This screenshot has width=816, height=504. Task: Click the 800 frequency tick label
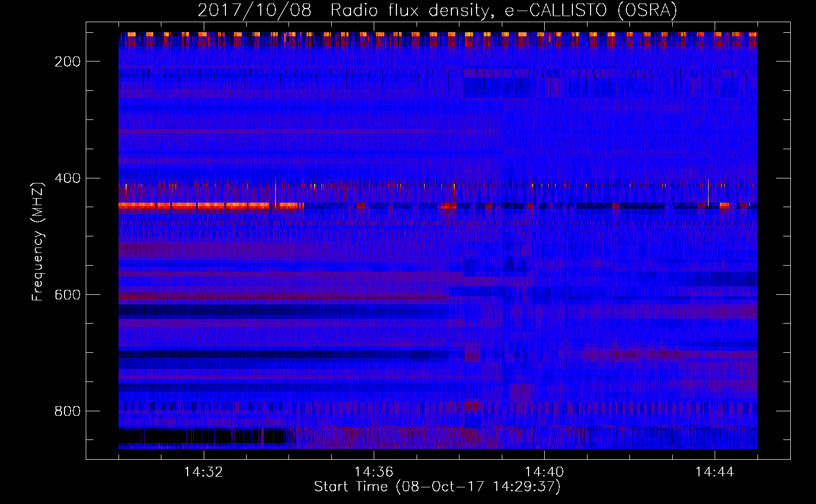click(x=68, y=411)
